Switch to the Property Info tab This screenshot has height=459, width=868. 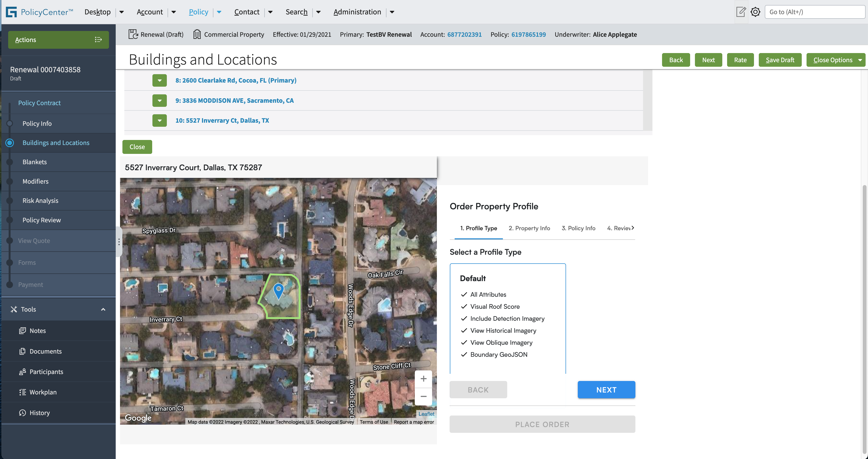pyautogui.click(x=529, y=228)
